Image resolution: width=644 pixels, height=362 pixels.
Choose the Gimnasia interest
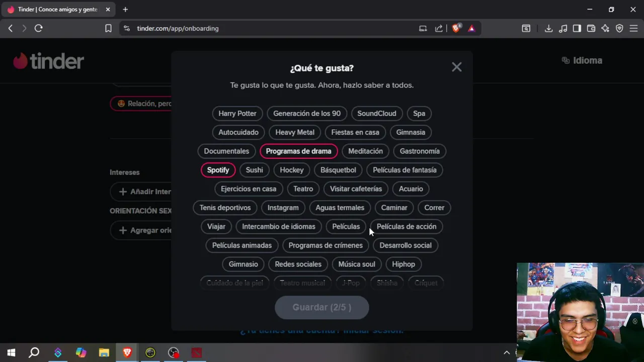point(411,132)
